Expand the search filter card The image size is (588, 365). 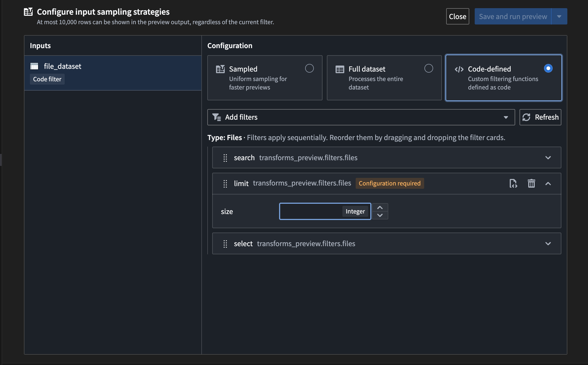(548, 157)
